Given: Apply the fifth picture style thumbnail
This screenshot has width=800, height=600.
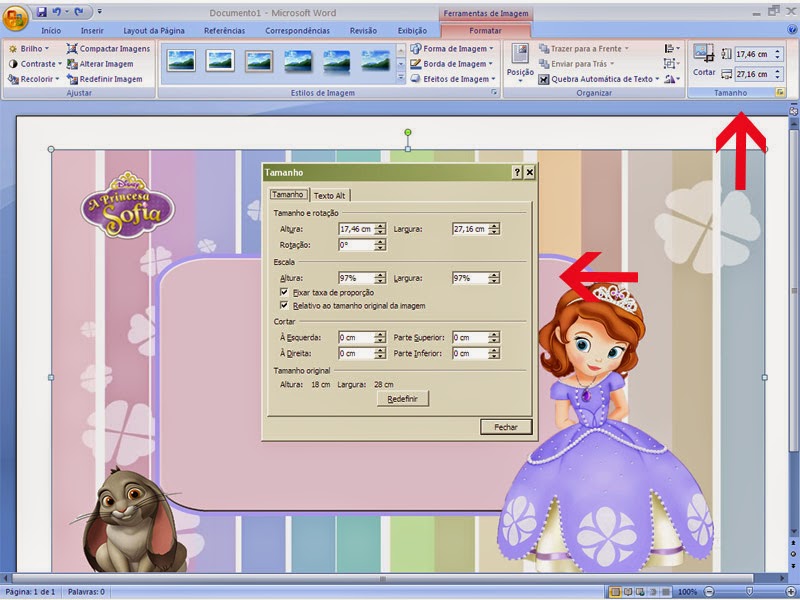Looking at the screenshot, I should click(337, 60).
